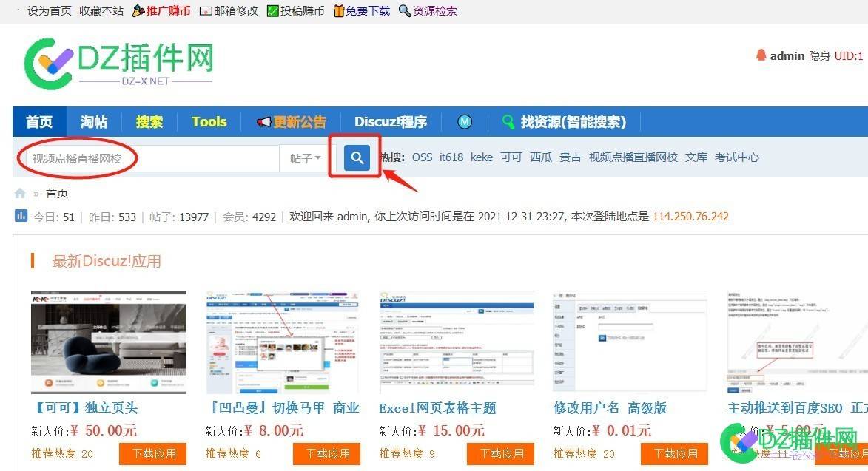Click 收藏本站 link
This screenshot has height=471, width=868.
coord(101,10)
